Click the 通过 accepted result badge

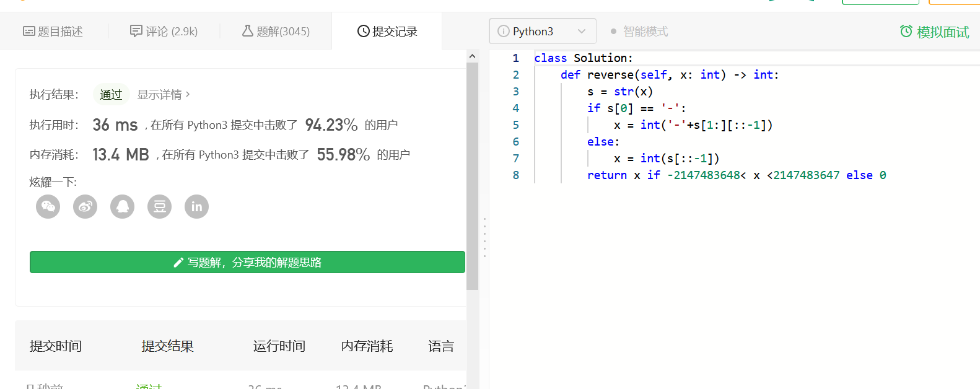coord(111,94)
